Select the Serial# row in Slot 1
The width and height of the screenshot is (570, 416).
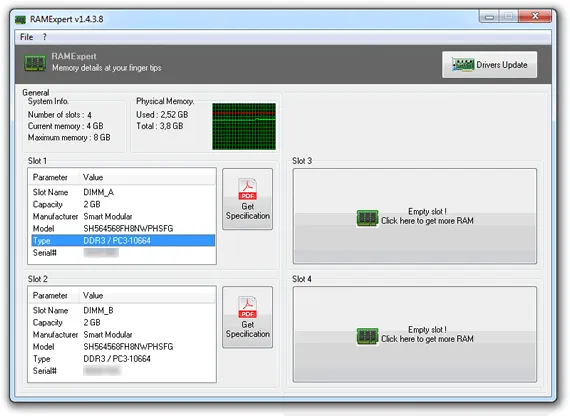pos(123,253)
